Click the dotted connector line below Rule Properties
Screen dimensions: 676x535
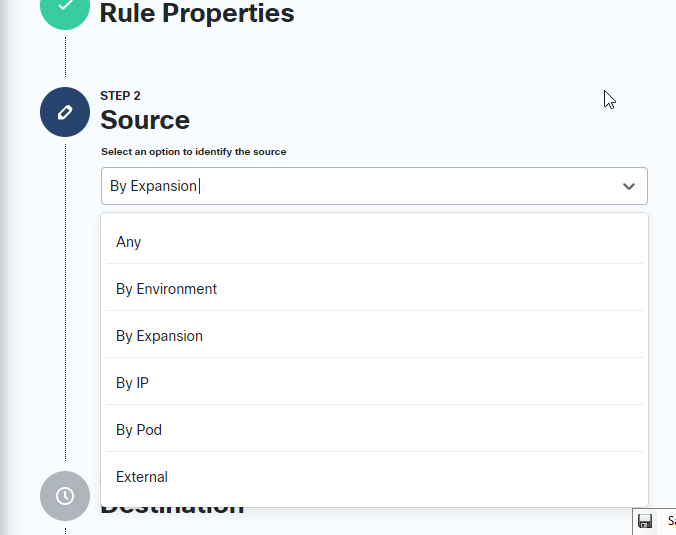point(65,58)
